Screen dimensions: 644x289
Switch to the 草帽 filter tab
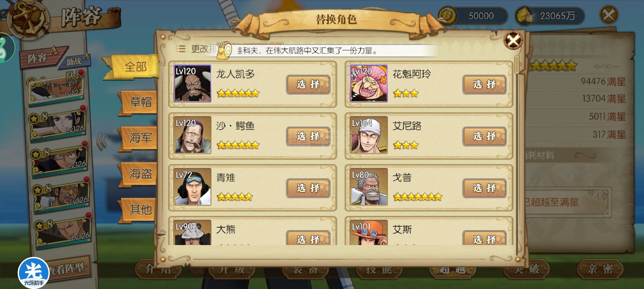coord(140,102)
